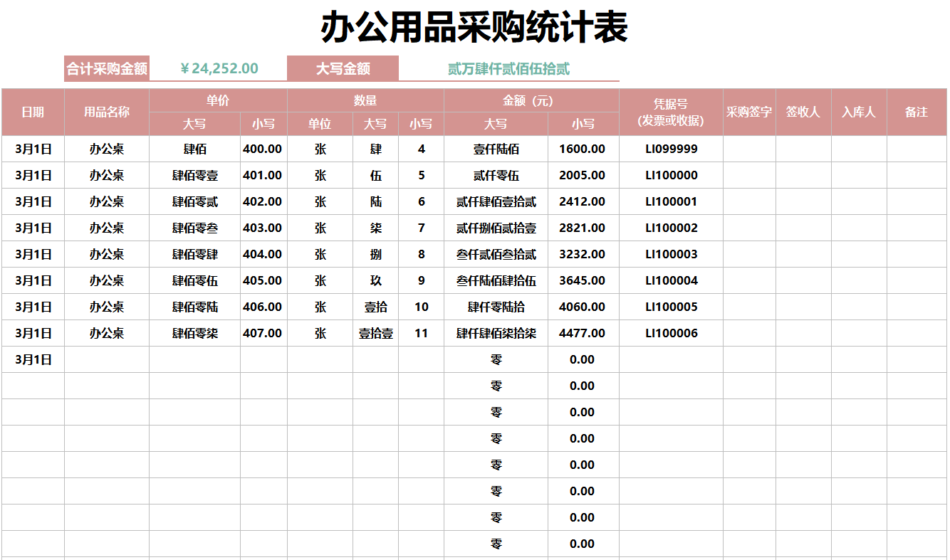Click the 备注 column header
The width and height of the screenshot is (950, 560).
tap(917, 112)
